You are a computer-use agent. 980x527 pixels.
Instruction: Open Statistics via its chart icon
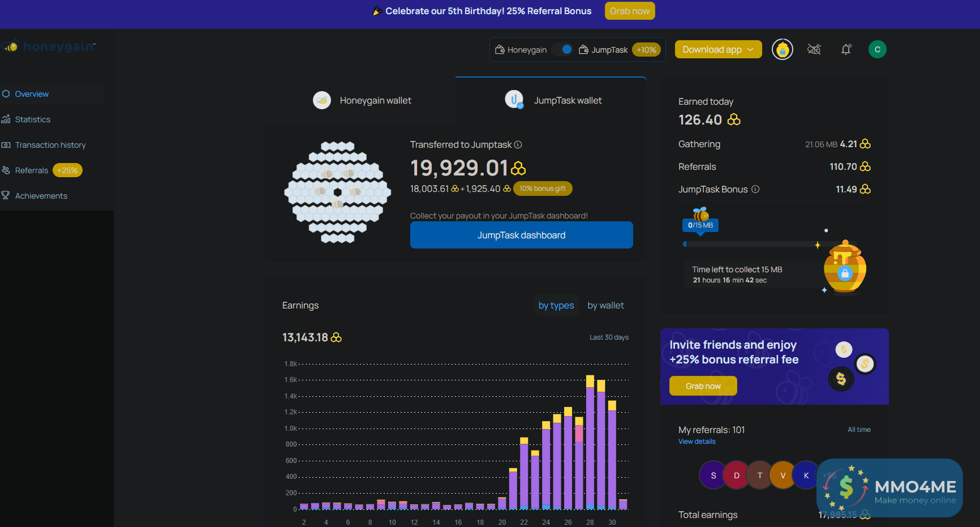tap(6, 119)
